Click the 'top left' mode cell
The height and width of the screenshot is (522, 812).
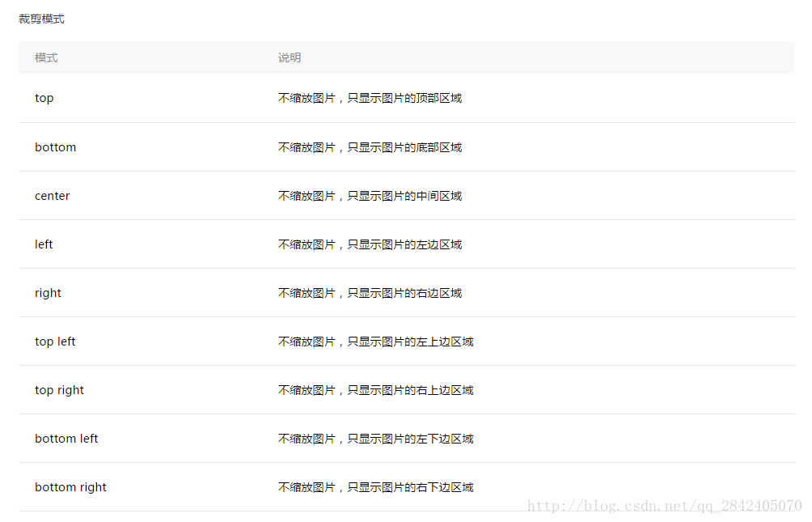[55, 342]
